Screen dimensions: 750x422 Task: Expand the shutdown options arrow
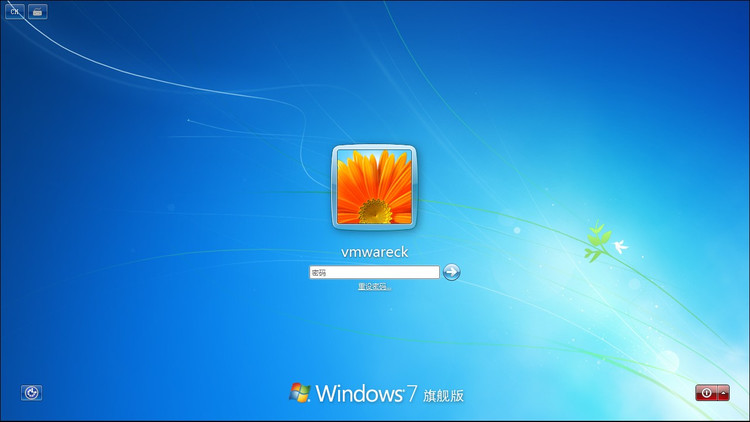pos(723,393)
